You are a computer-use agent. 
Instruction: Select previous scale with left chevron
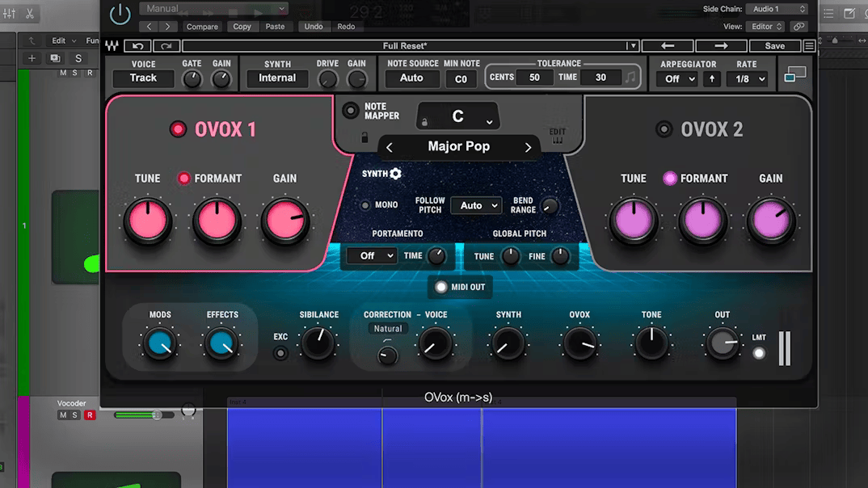coord(390,147)
